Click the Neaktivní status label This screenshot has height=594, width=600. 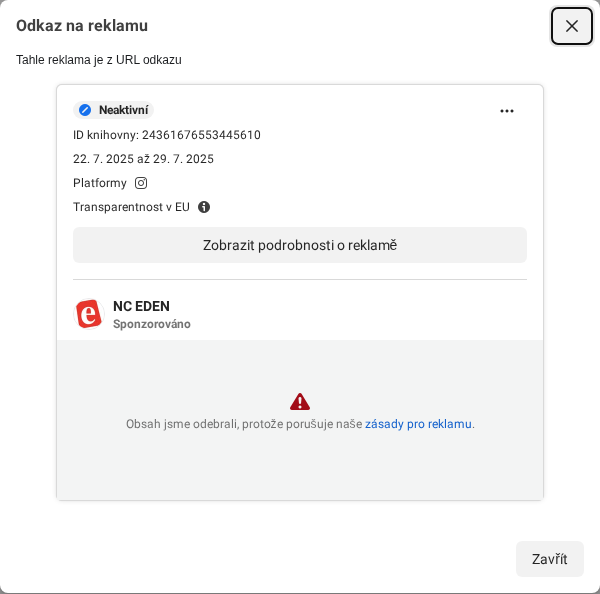pos(124,110)
